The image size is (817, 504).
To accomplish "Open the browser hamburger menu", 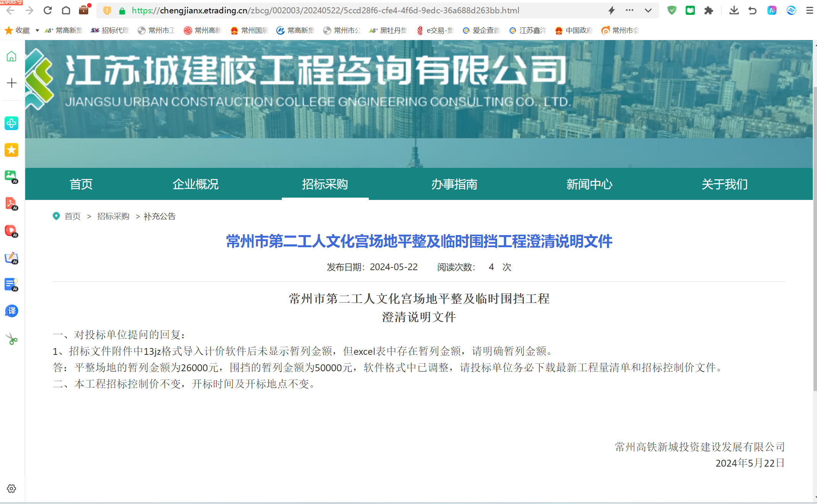I will point(809,10).
